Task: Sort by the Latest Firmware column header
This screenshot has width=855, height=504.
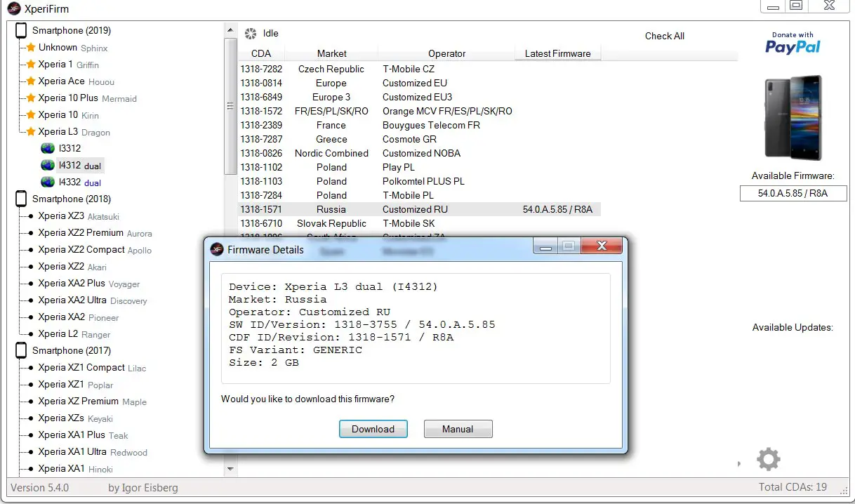Action: pyautogui.click(x=557, y=53)
